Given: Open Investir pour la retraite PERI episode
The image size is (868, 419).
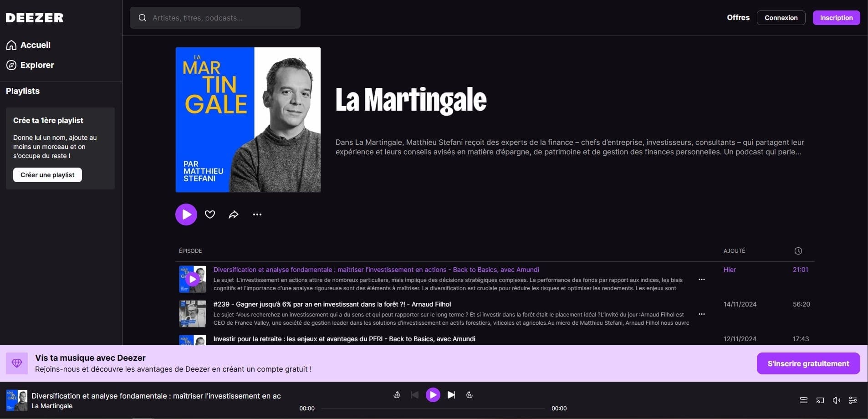Looking at the screenshot, I should tap(344, 339).
